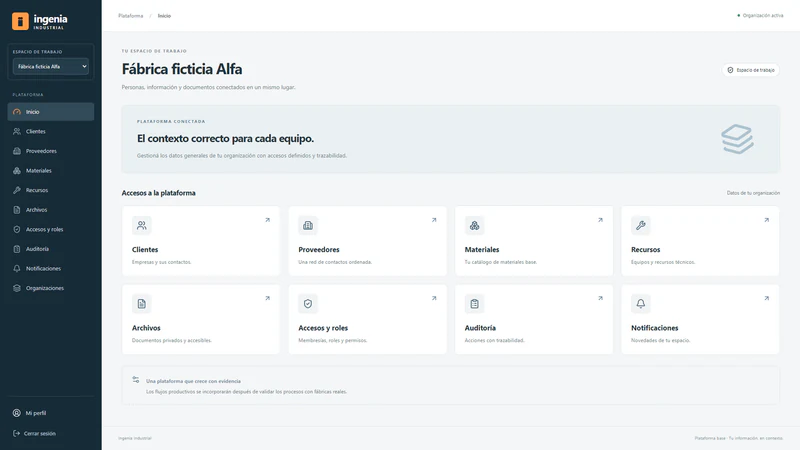Click the Archivos card title

coord(146,328)
